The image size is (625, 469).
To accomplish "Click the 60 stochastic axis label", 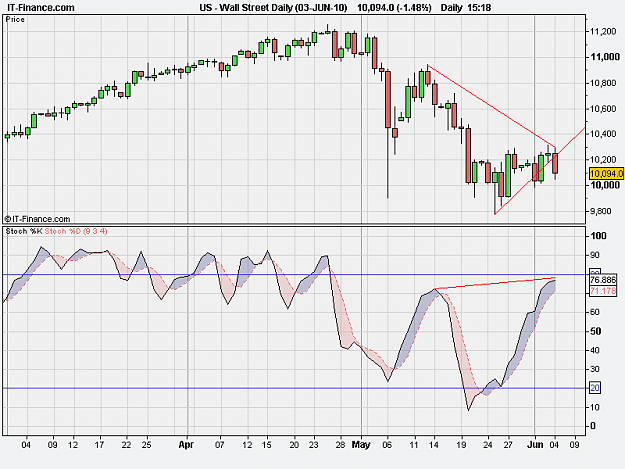I will point(595,312).
